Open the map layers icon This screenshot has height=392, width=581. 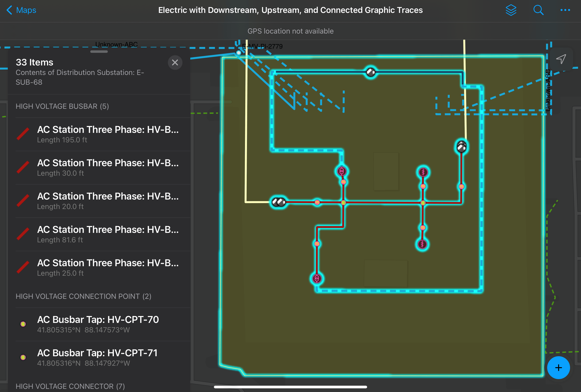tap(510, 10)
